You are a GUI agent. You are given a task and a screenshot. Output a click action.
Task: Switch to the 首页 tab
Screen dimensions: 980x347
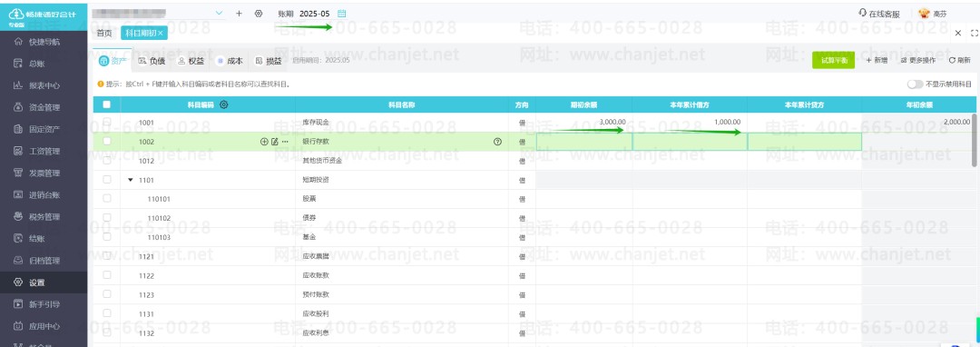tap(104, 33)
